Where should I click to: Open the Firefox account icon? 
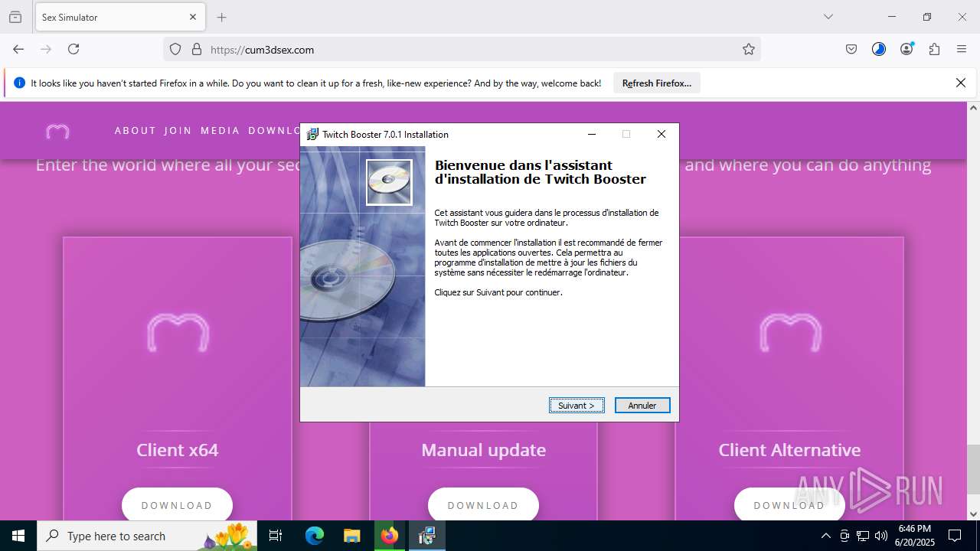(x=906, y=49)
